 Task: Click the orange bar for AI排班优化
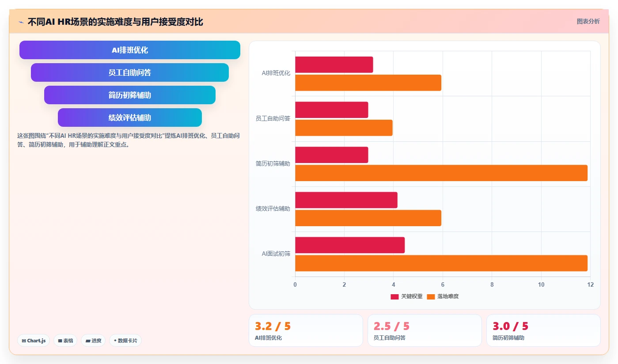point(368,83)
